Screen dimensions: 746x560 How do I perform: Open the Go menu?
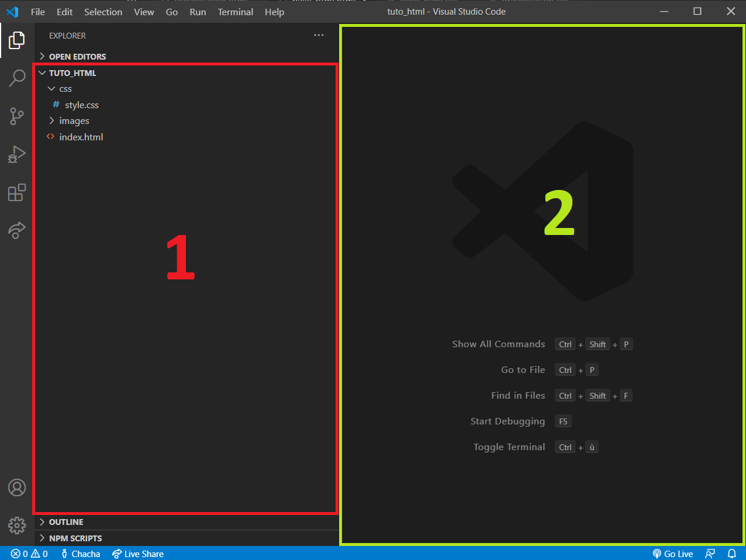coord(172,12)
